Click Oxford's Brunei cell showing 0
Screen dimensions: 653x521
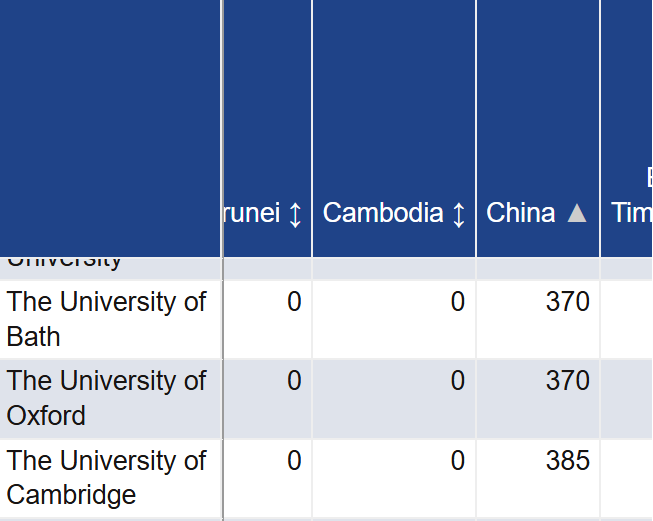(x=294, y=381)
